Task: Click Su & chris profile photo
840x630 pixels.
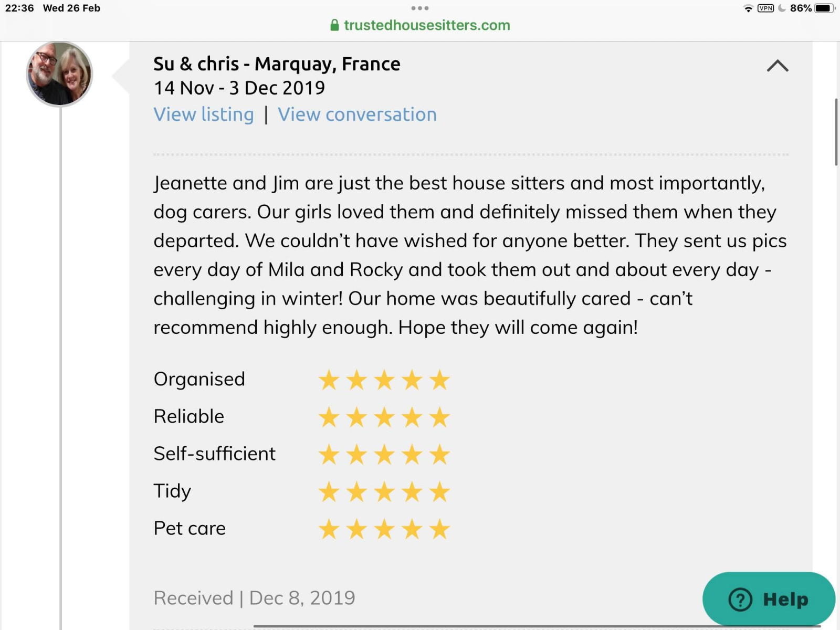Action: [x=59, y=74]
